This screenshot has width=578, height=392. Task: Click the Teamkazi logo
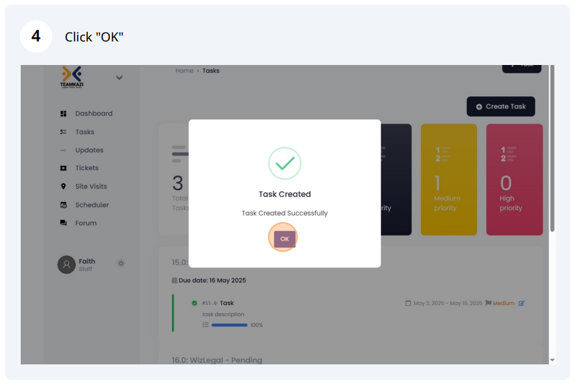click(71, 77)
